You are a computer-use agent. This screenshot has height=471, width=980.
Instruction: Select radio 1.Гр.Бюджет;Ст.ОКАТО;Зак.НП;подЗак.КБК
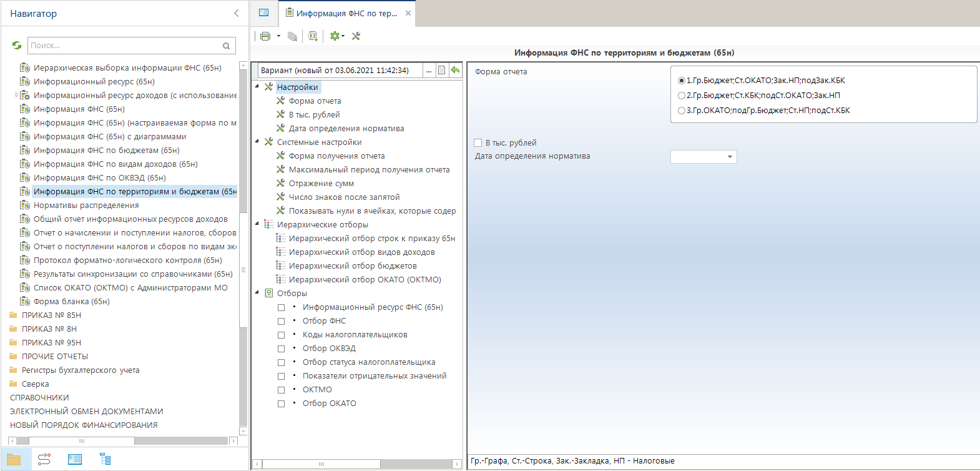pyautogui.click(x=682, y=81)
